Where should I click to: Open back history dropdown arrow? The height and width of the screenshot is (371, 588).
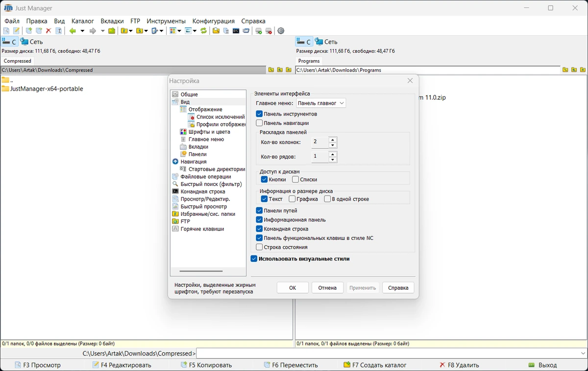click(x=82, y=31)
